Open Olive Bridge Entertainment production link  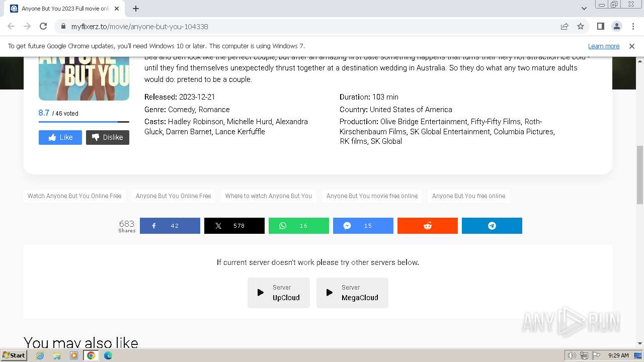point(424,122)
